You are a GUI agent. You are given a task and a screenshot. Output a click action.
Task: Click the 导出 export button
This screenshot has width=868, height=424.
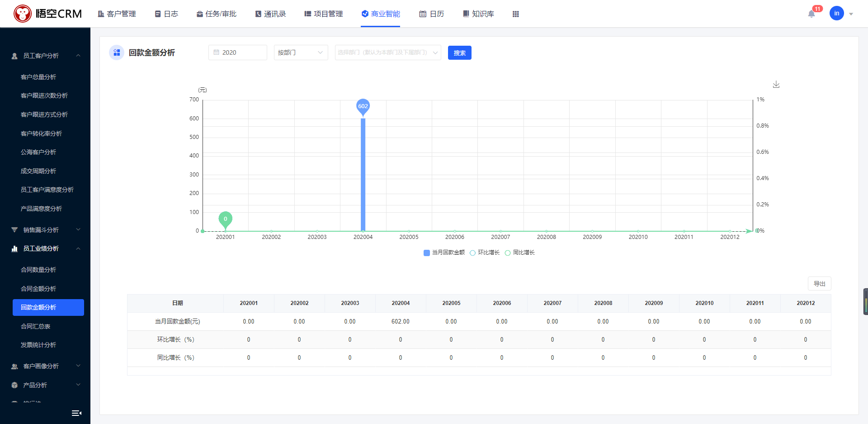tap(820, 284)
